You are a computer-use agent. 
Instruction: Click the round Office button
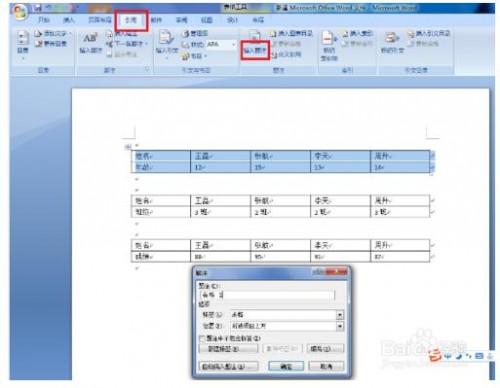point(19,12)
